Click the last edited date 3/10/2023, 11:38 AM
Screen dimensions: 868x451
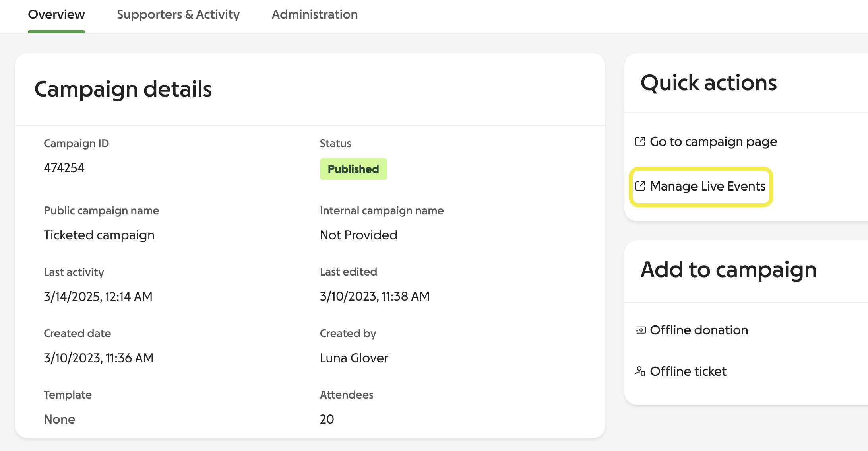(x=375, y=296)
